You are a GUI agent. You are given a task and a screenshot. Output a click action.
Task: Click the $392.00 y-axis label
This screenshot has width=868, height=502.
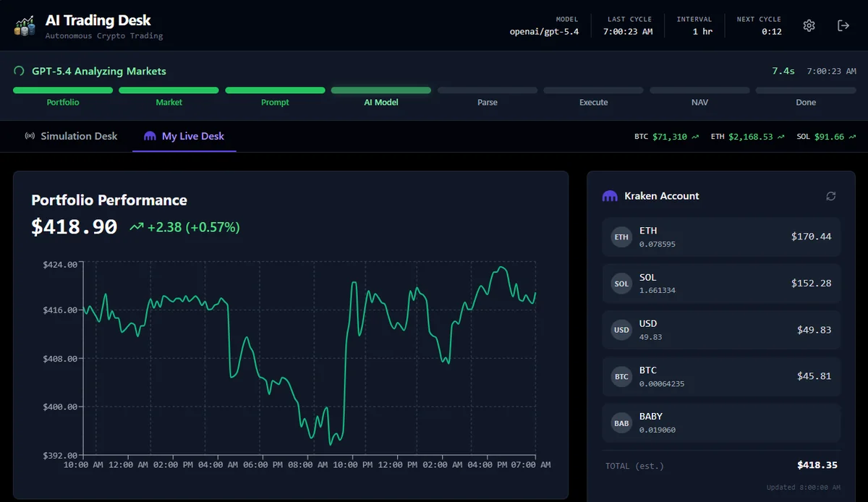[x=60, y=455]
